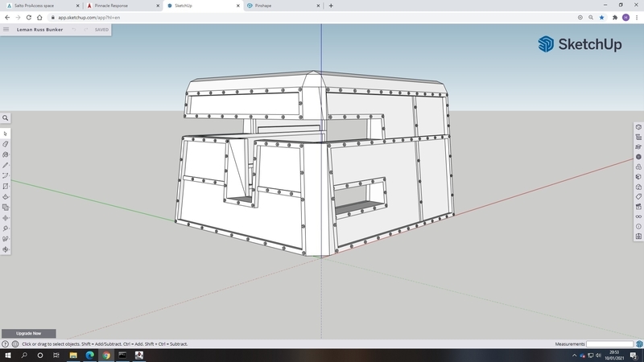This screenshot has height=362, width=644.
Task: Open the Model Info panel
Action: point(638,227)
